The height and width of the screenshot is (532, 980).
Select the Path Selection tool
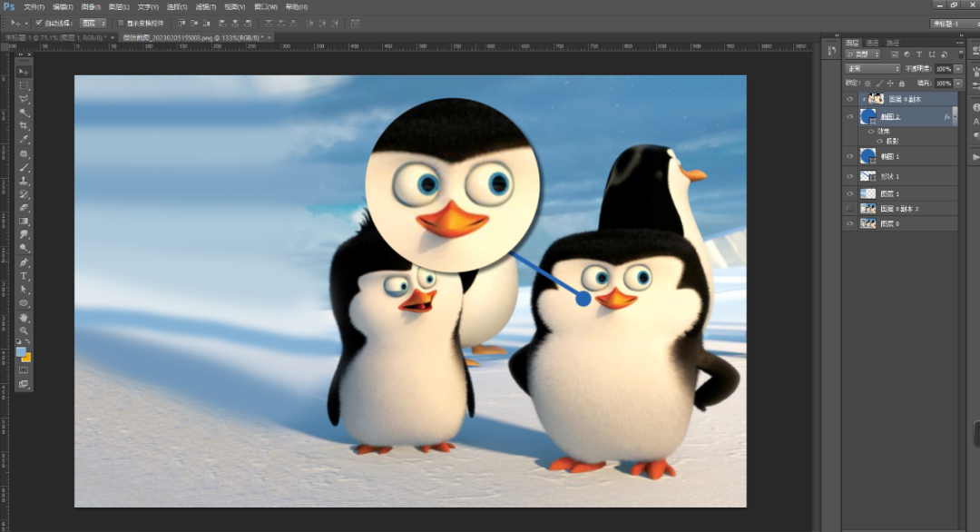coord(24,290)
